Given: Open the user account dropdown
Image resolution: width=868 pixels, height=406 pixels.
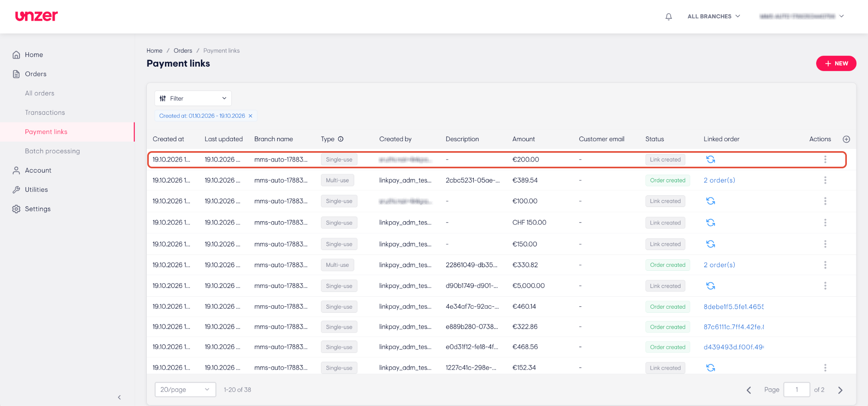Looking at the screenshot, I should pyautogui.click(x=801, y=16).
